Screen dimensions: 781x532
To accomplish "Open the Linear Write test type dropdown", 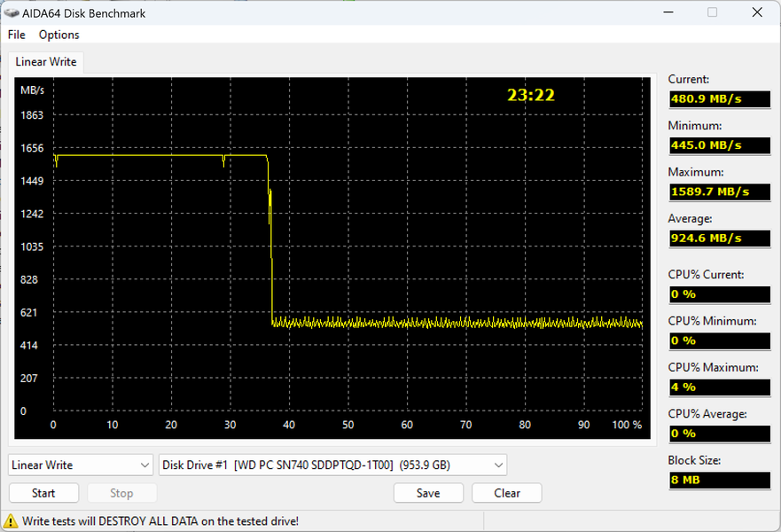I will point(81,465).
